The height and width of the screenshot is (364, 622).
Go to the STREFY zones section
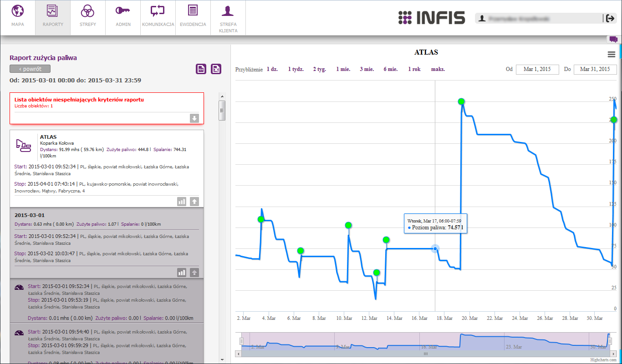88,18
